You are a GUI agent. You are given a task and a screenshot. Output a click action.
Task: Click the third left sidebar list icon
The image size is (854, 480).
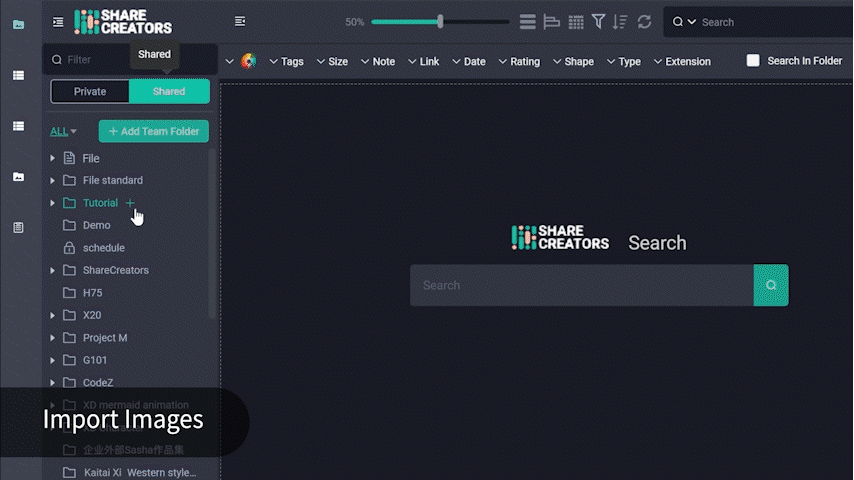click(x=19, y=126)
